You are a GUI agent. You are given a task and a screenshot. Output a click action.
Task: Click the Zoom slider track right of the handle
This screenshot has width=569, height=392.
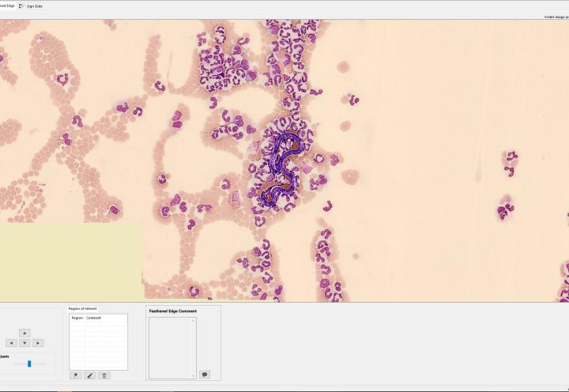[x=40, y=364]
